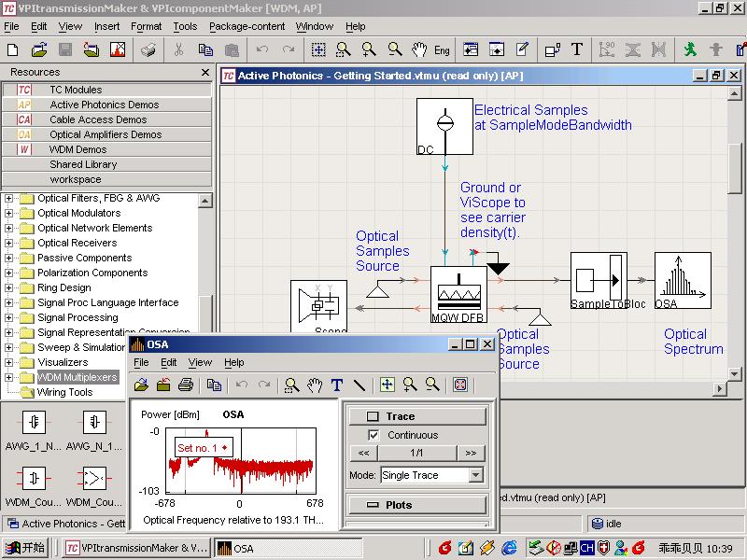Click the Redo arrow in main toolbar
747x560 pixels.
tap(289, 49)
